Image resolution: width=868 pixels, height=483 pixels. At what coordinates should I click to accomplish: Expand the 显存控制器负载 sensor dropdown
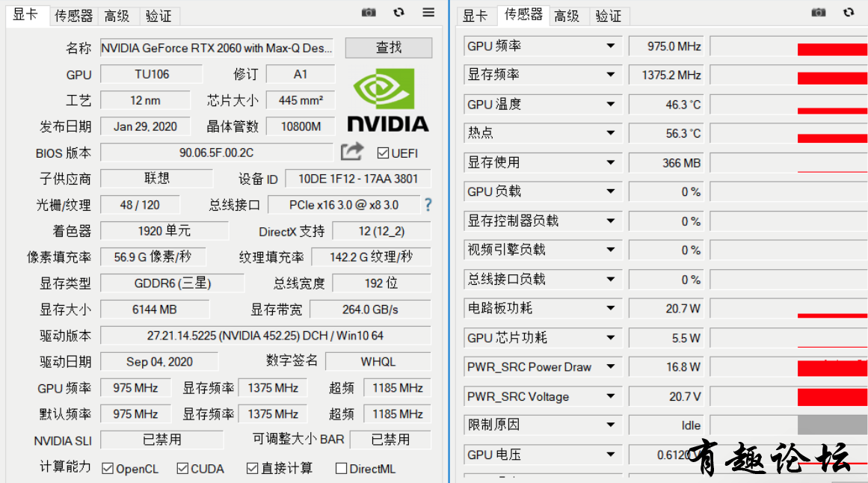pyautogui.click(x=611, y=221)
